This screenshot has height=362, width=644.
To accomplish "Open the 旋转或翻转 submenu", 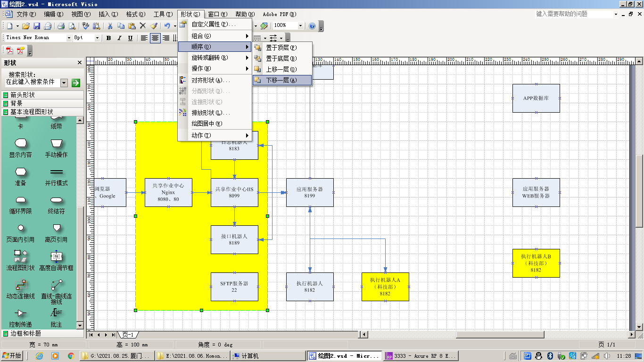I will (215, 58).
